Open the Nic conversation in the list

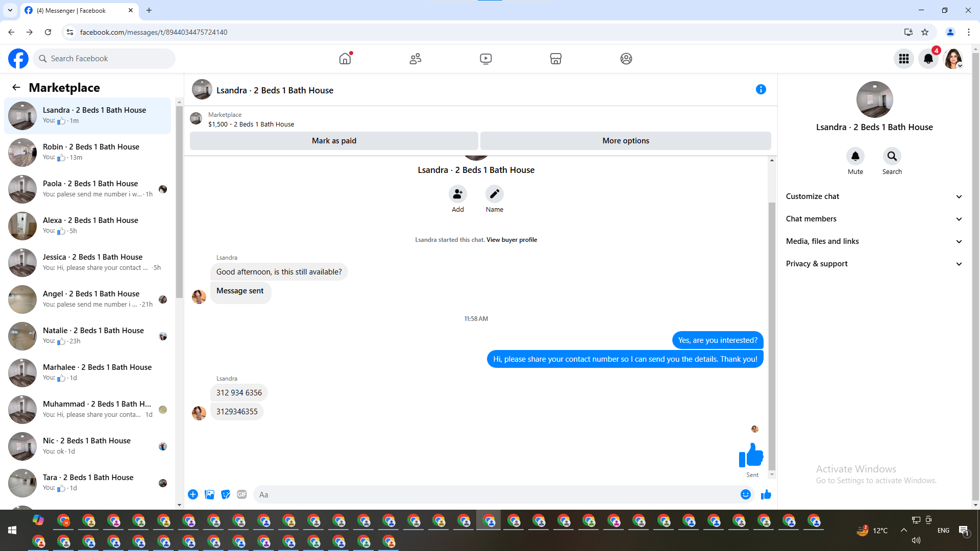coord(88,446)
